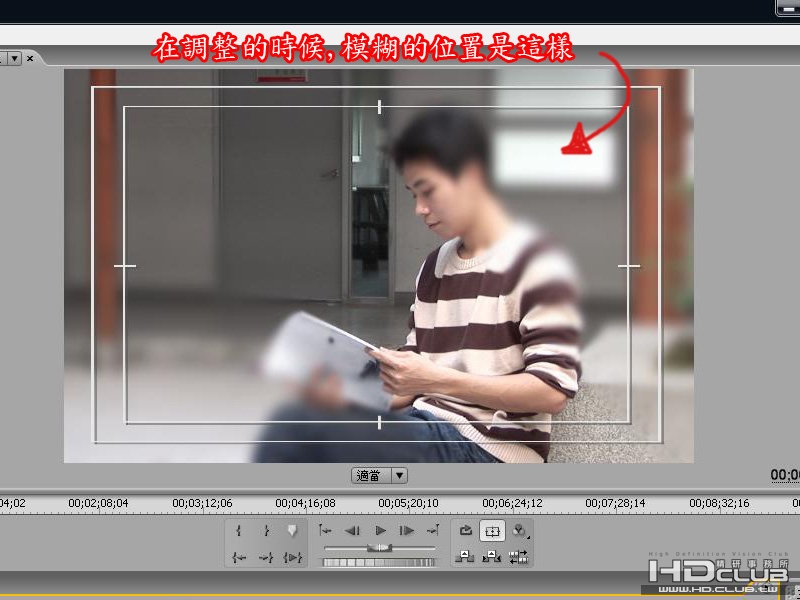This screenshot has width=800, height=600.
Task: Click the Go to Out Point icon
Action: (266, 557)
